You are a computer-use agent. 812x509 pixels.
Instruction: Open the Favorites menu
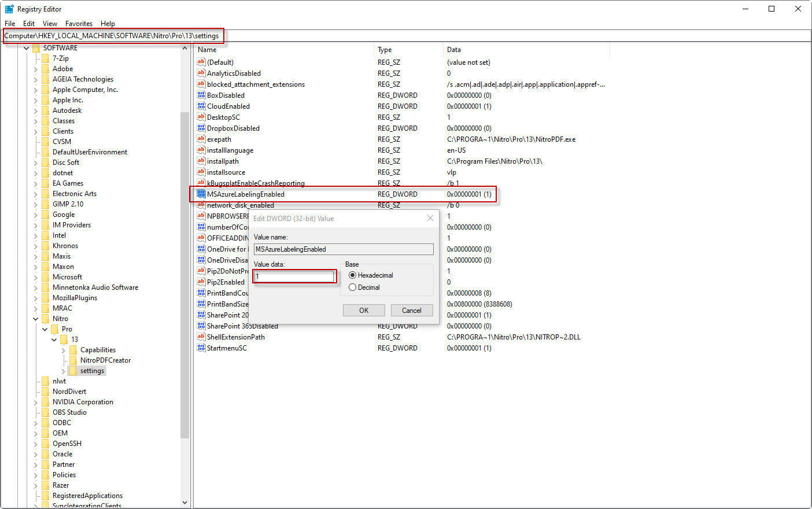click(79, 24)
